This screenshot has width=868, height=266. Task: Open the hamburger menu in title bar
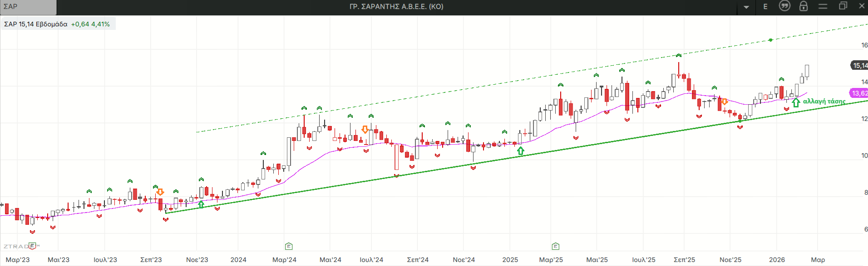click(x=823, y=6)
